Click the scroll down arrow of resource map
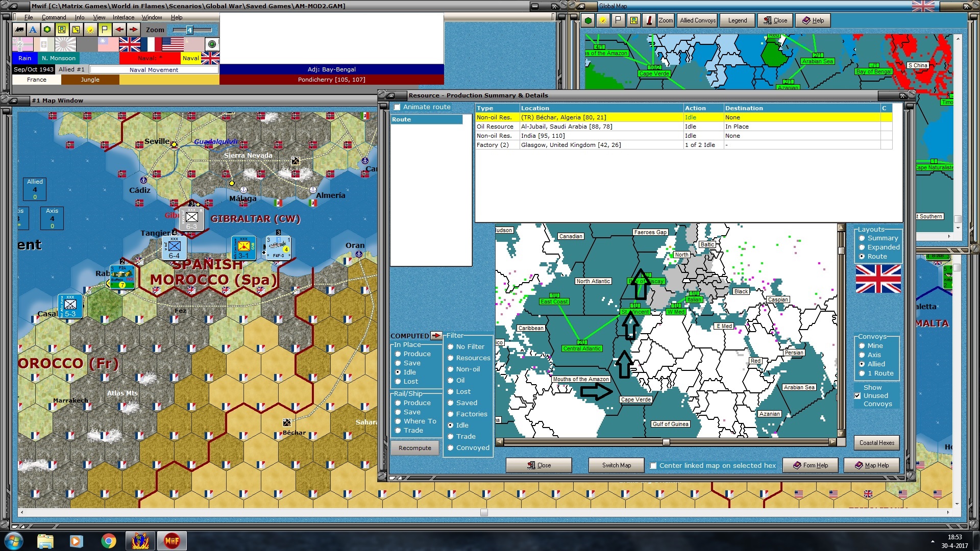 [x=841, y=433]
